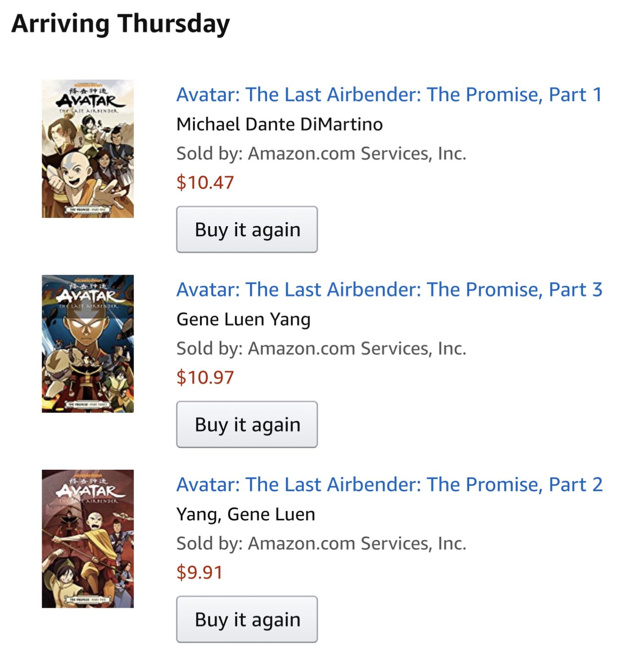Click the $10.47 price
The image size is (644, 656).
click(x=205, y=183)
